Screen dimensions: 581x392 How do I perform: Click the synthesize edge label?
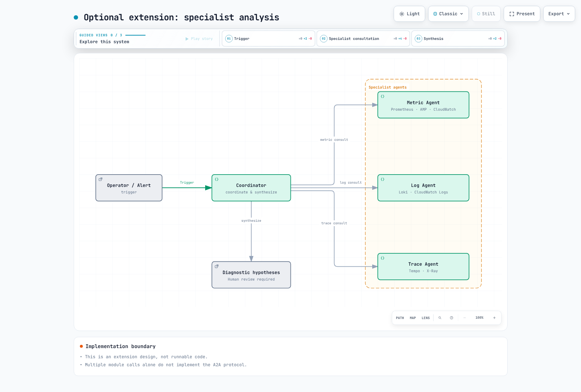(251, 221)
